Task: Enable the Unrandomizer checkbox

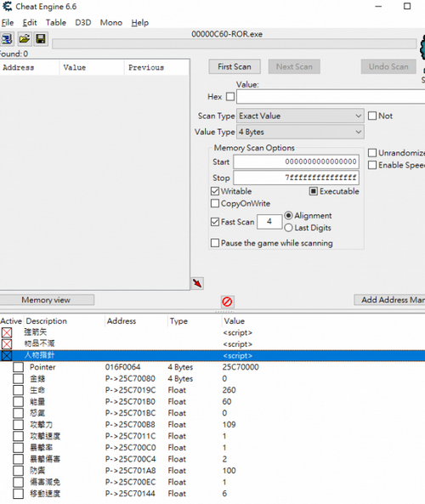Action: point(372,153)
